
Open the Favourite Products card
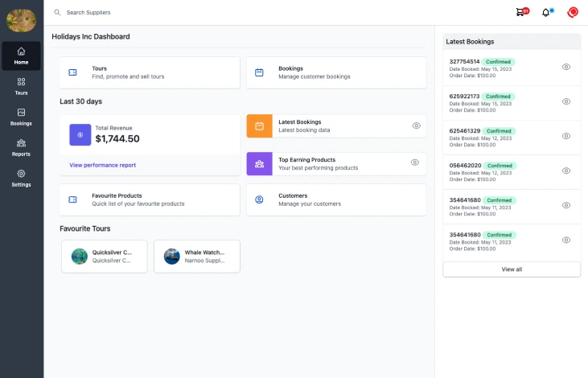pos(150,199)
